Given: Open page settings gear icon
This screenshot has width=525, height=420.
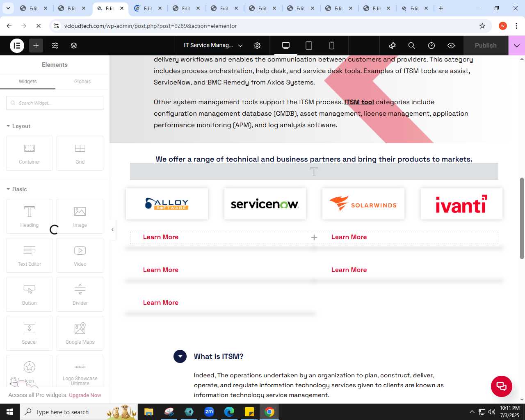Looking at the screenshot, I should (257, 46).
